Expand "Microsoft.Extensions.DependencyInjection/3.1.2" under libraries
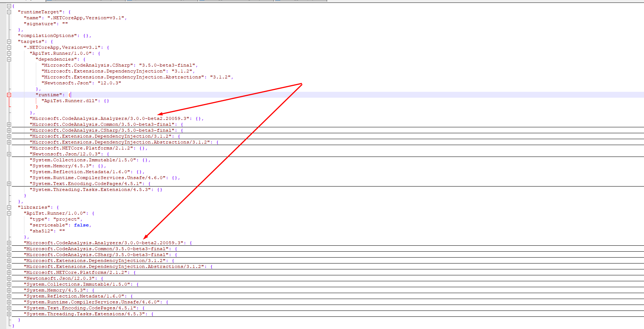644x329 pixels. tap(9, 261)
